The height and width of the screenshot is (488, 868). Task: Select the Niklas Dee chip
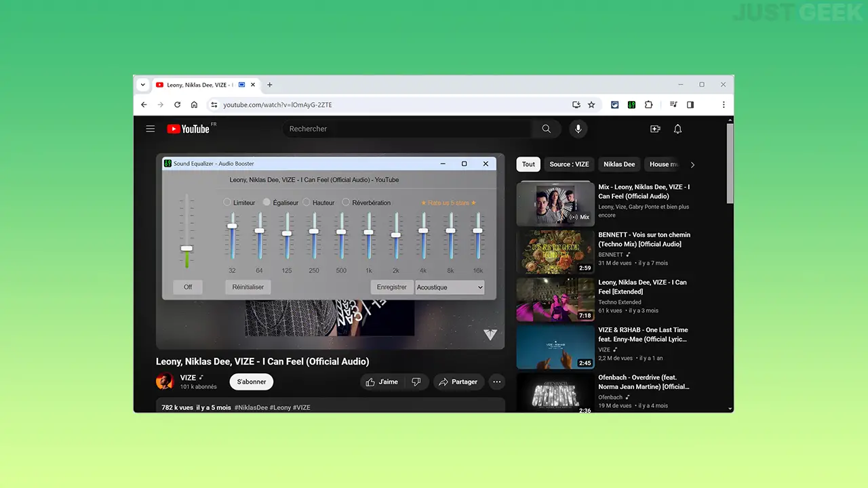coord(619,164)
